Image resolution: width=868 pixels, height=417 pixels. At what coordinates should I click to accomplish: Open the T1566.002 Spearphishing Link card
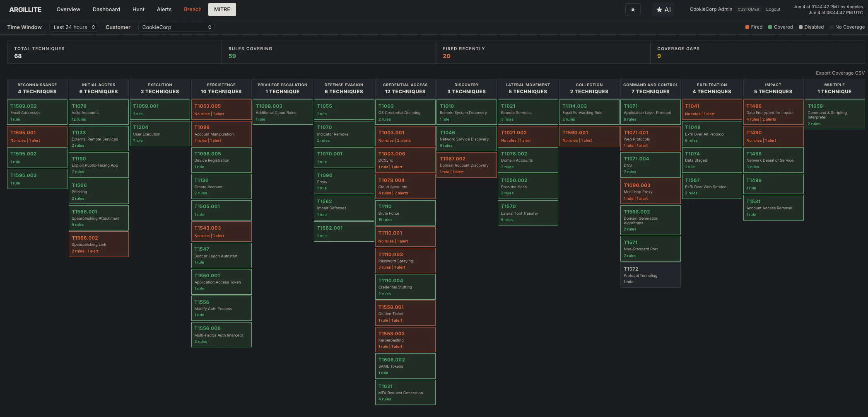point(99,244)
